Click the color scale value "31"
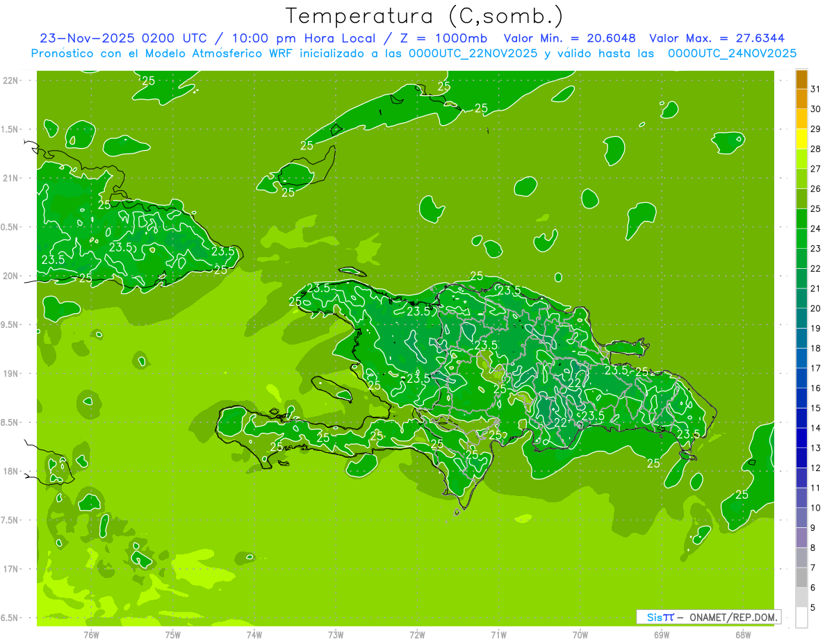This screenshot has width=834, height=644. click(815, 89)
